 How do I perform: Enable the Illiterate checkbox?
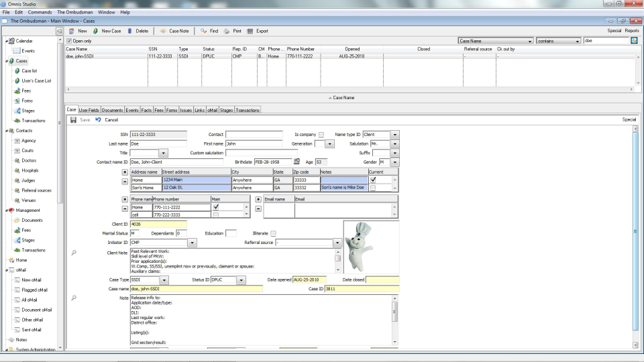273,233
